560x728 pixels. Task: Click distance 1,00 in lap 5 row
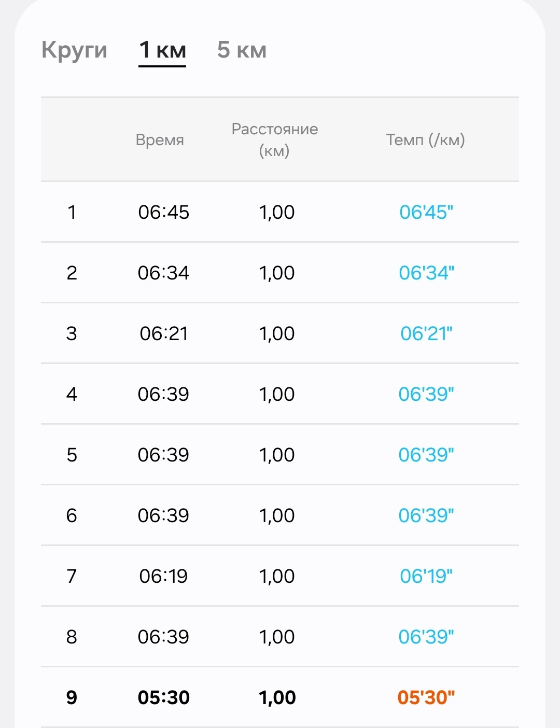pos(277,455)
